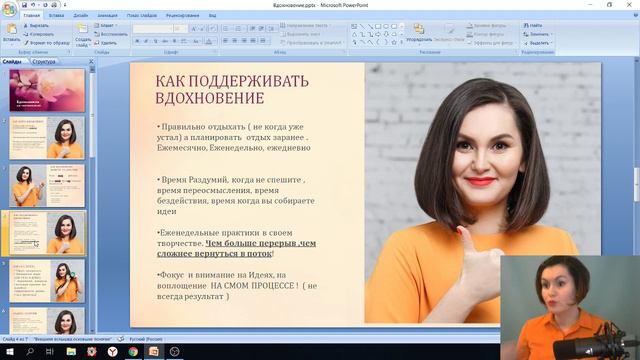Click the slide title КАК ПОДДЕРЖИВАТЬ ВДОХНОВЕНИЕ
Viewport: 640px width, 360px height.
pos(232,90)
